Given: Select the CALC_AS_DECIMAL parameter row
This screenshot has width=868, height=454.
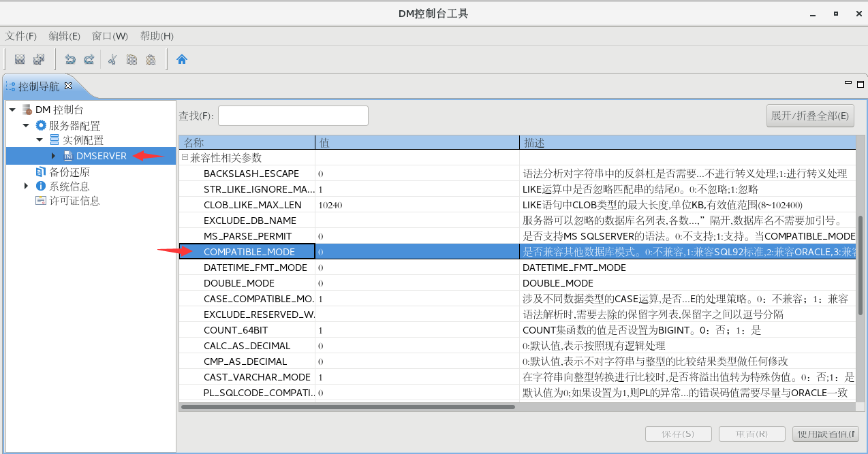Looking at the screenshot, I should 517,346.
